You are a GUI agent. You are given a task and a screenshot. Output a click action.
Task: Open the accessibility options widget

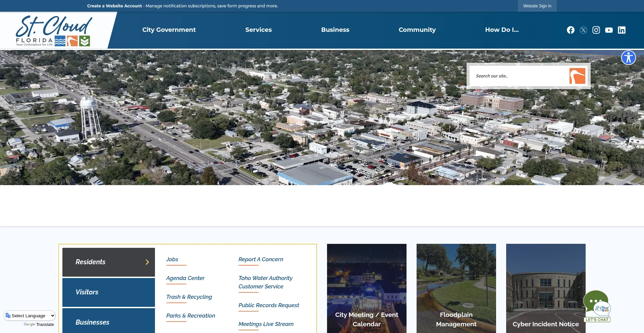click(x=629, y=57)
